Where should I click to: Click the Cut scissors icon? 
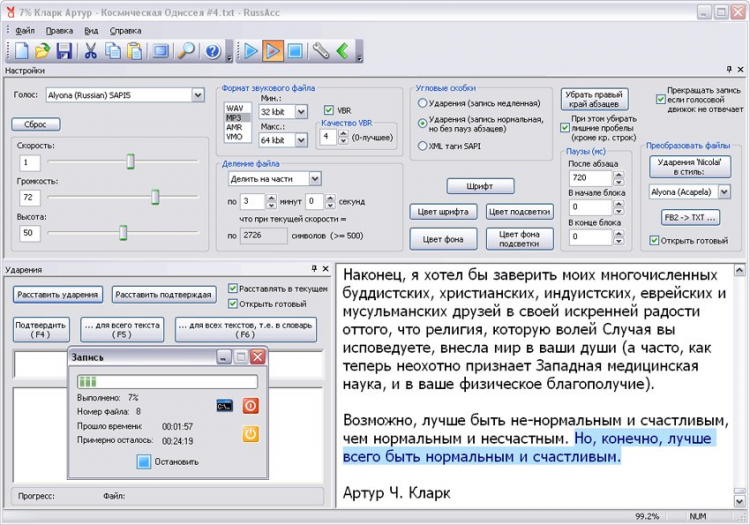click(x=90, y=51)
